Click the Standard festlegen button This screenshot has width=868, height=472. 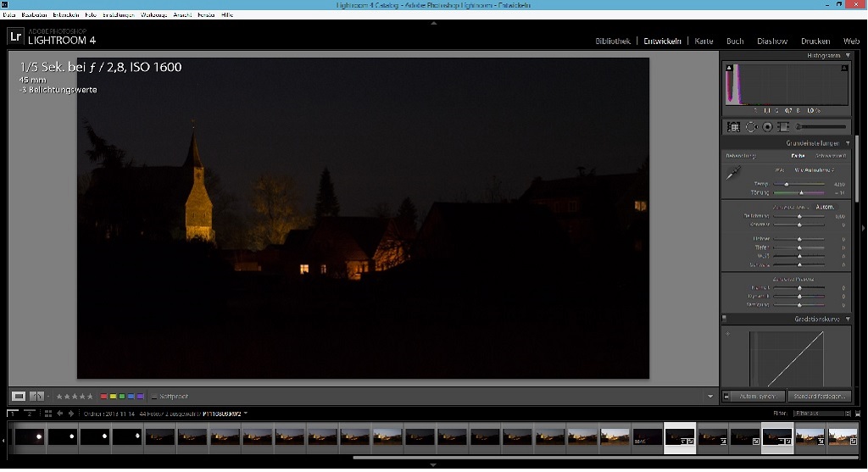point(820,397)
